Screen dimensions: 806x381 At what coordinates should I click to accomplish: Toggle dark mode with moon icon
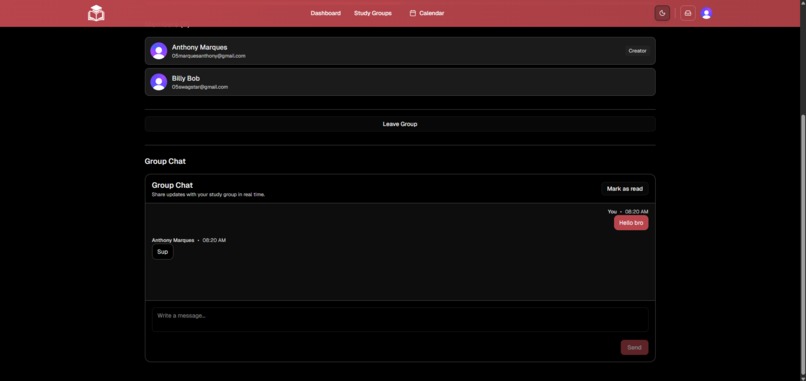coord(662,13)
